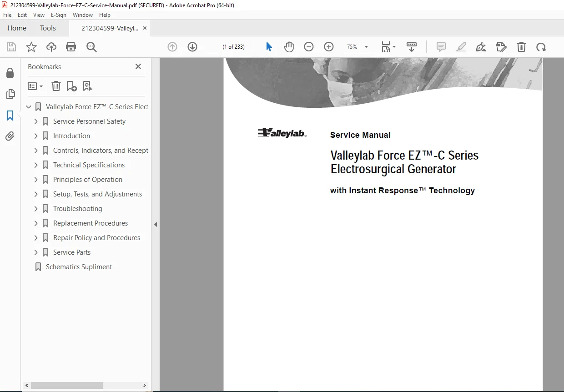Expand Controls, Indicators bookmark chevron
The height and width of the screenshot is (392, 564).
coord(36,151)
